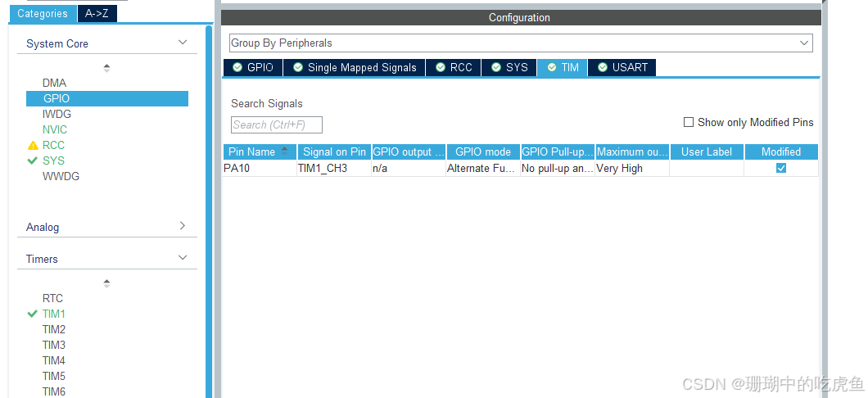Click the n/a output level cell
The width and height of the screenshot is (868, 398).
click(x=409, y=168)
